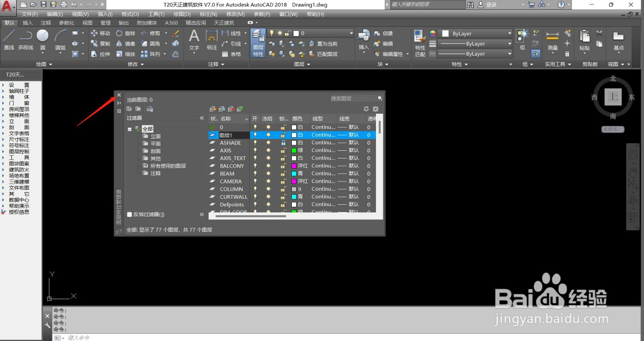
Task: Switch to the 插入 ribbon tab
Action: pyautogui.click(x=28, y=23)
